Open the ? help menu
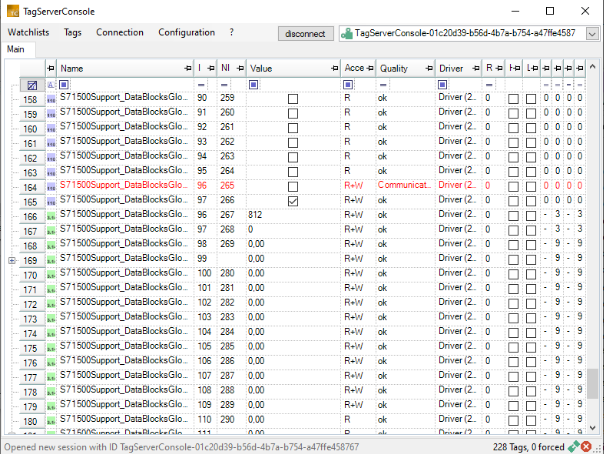Image resolution: width=604 pixels, height=455 pixels. (231, 32)
